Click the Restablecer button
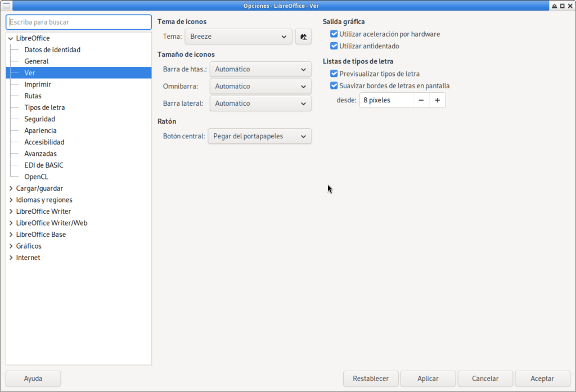The width and height of the screenshot is (576, 392). coord(371,379)
